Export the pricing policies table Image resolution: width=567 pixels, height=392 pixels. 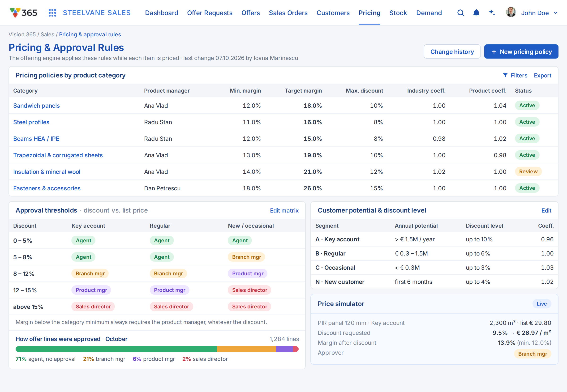(542, 75)
